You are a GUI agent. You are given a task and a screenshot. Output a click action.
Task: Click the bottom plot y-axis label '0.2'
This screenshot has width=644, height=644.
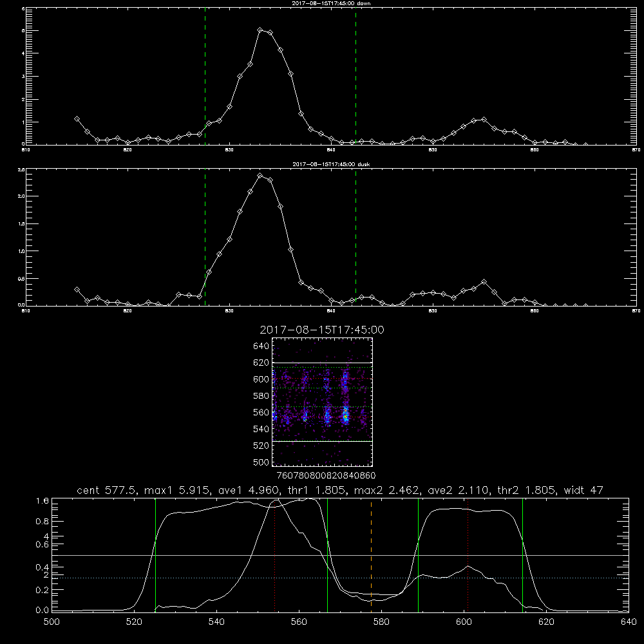point(43,590)
